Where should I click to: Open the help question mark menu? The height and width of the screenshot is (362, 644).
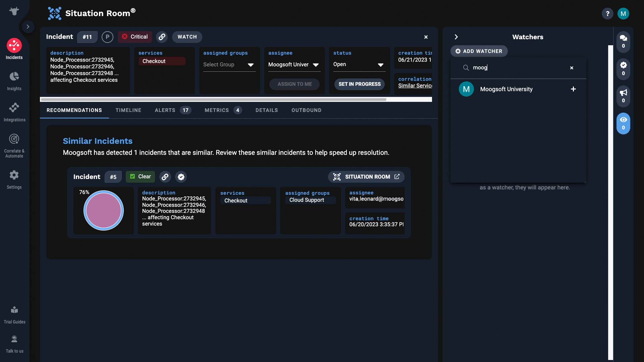607,14
